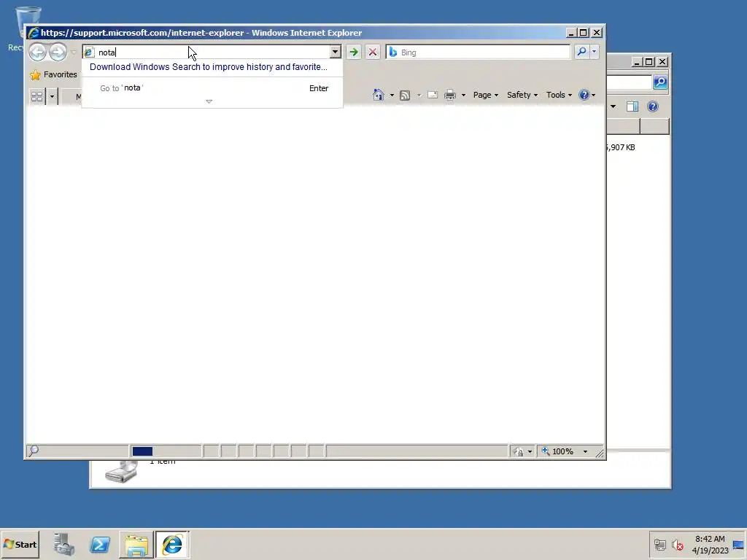Click the Show desktop icon in tray
The image size is (747, 560).
(x=738, y=545)
